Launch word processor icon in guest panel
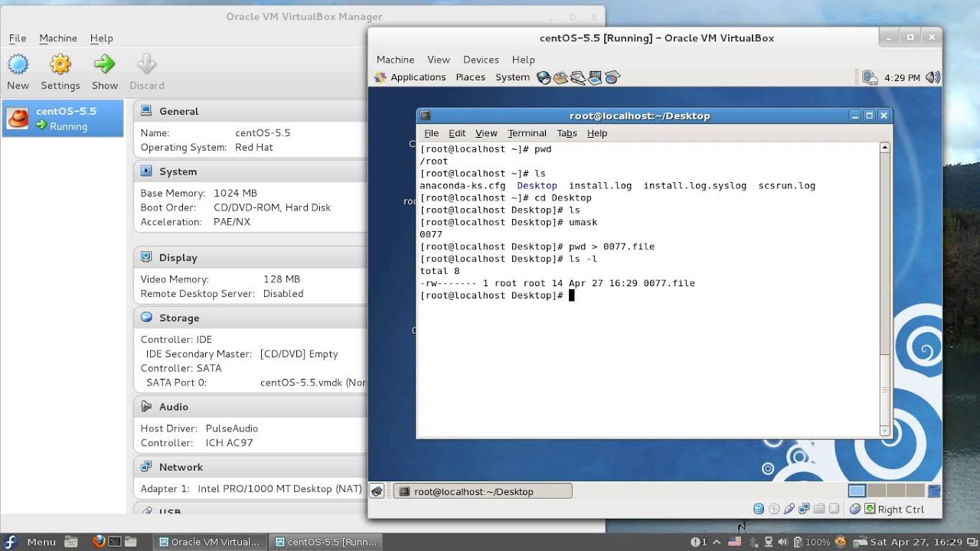This screenshot has height=551, width=980. point(578,77)
